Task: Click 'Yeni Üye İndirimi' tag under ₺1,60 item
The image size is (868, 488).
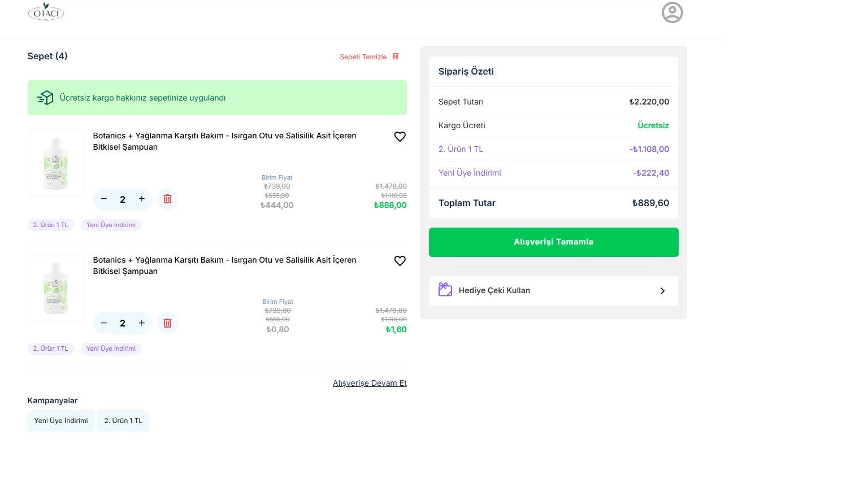Action: 111,348
